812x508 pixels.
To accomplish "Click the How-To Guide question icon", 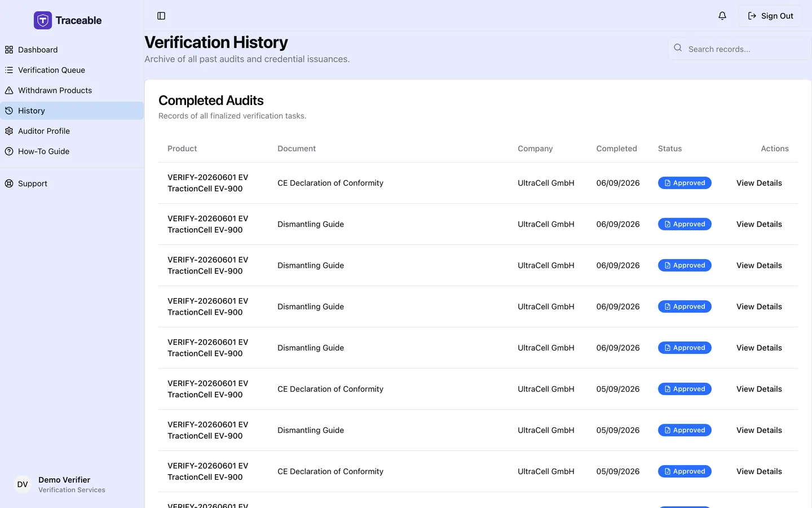I will [9, 151].
